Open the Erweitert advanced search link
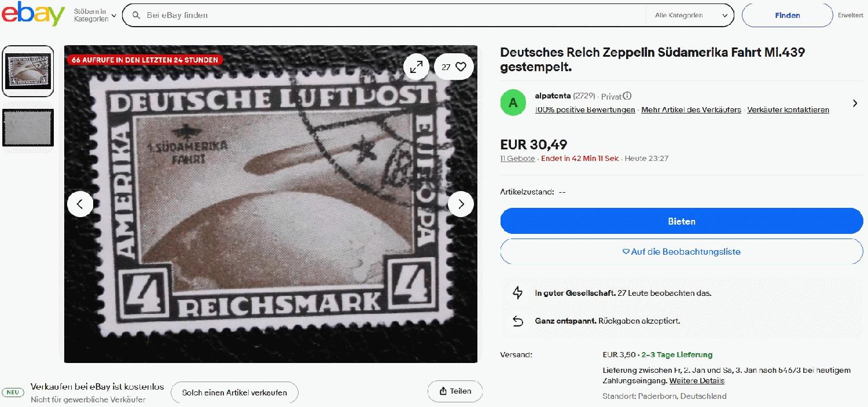The image size is (868, 407). [x=850, y=16]
